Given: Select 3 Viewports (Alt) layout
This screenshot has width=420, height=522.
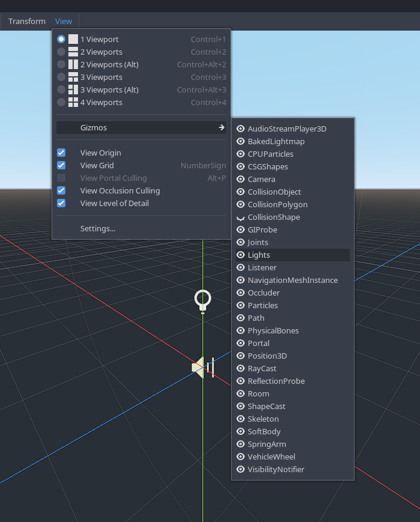Looking at the screenshot, I should [x=142, y=90].
